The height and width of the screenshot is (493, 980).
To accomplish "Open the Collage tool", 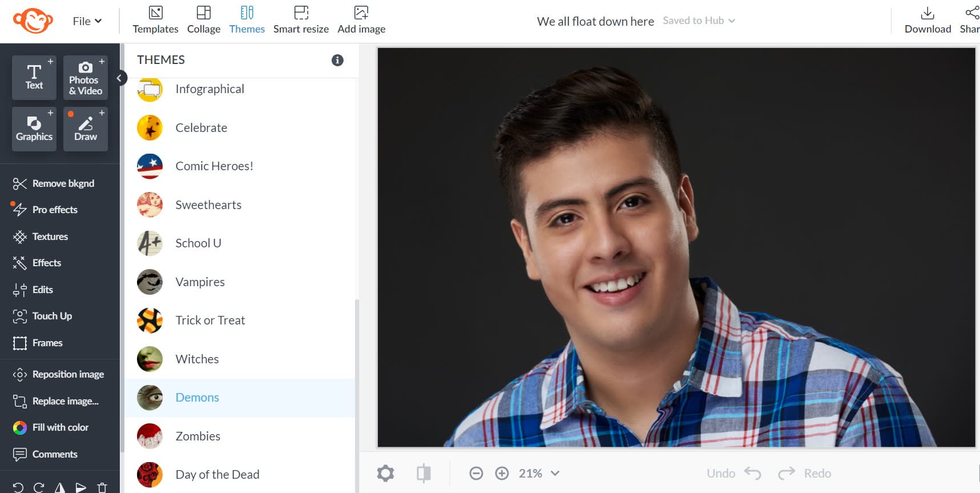I will click(204, 20).
